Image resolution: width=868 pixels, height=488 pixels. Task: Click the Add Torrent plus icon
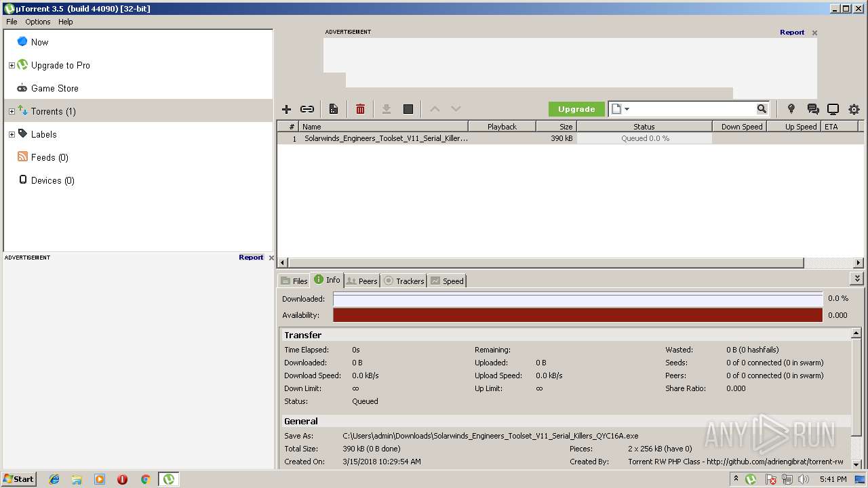pos(286,109)
